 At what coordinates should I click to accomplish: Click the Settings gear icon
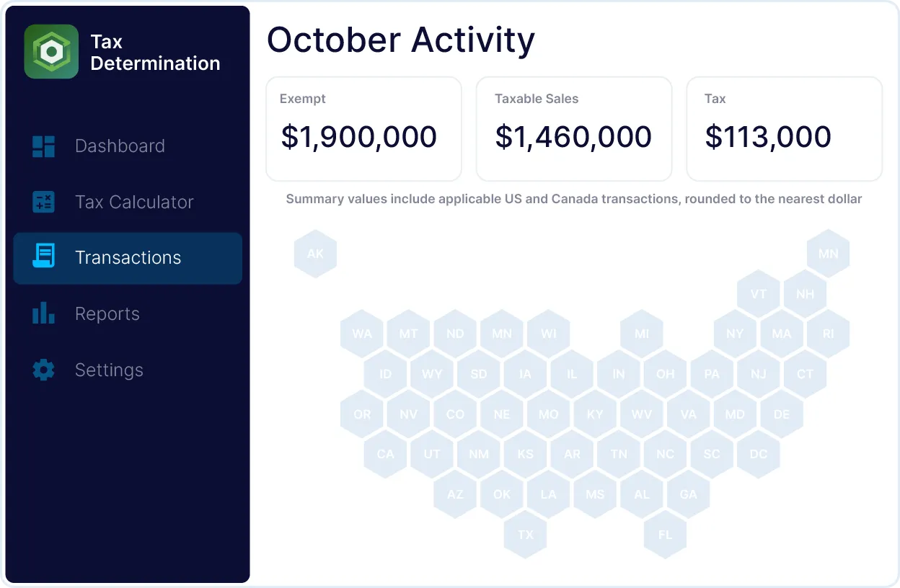(x=44, y=370)
